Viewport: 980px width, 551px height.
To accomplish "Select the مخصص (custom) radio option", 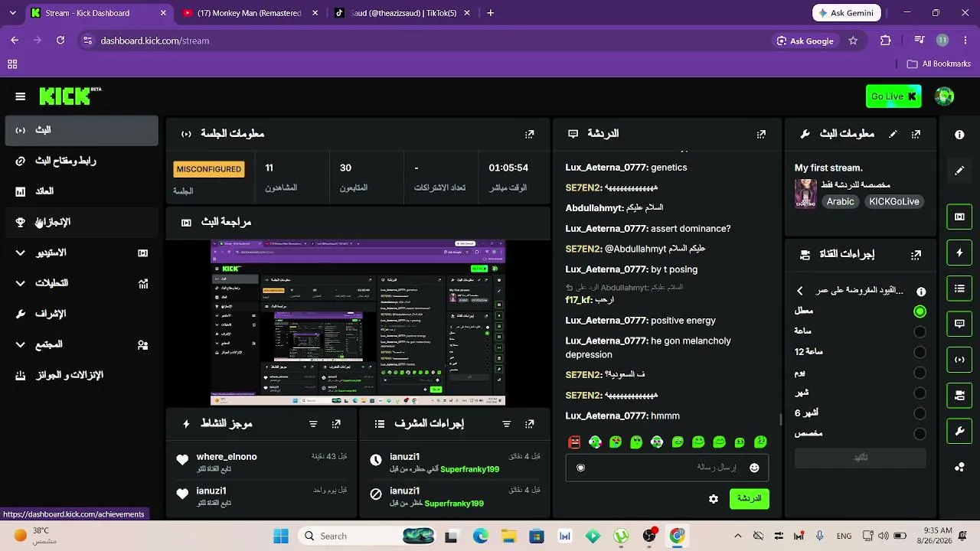I will coord(920,435).
